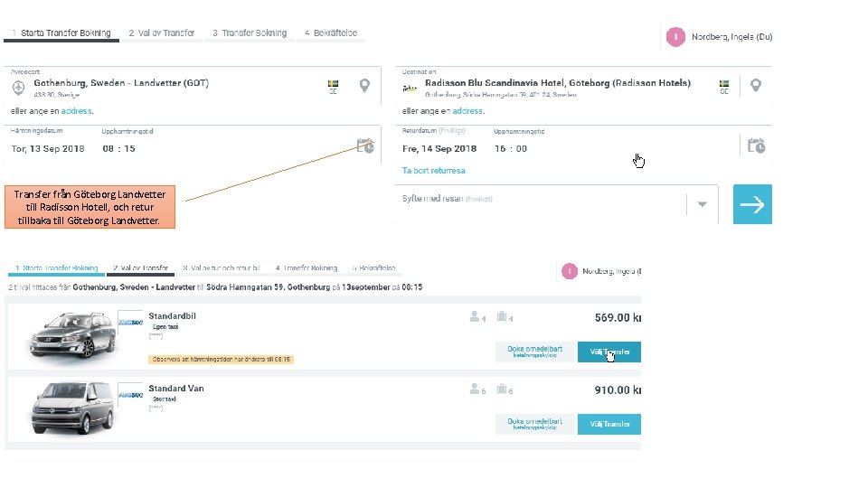Click 'Boka omedelbart' for the Standardbil
The height and width of the screenshot is (488, 868).
[534, 352]
